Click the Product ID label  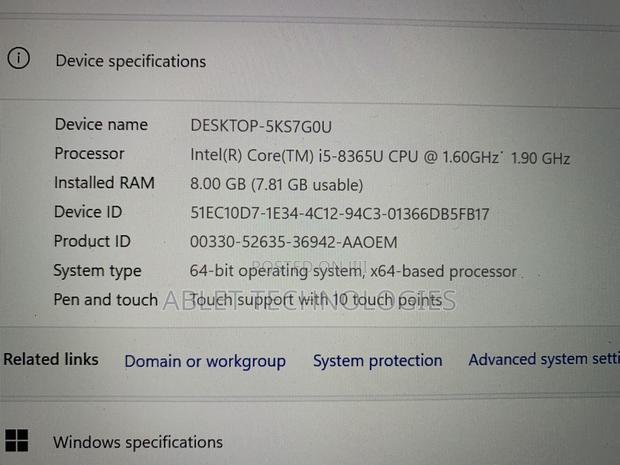pyautogui.click(x=92, y=241)
